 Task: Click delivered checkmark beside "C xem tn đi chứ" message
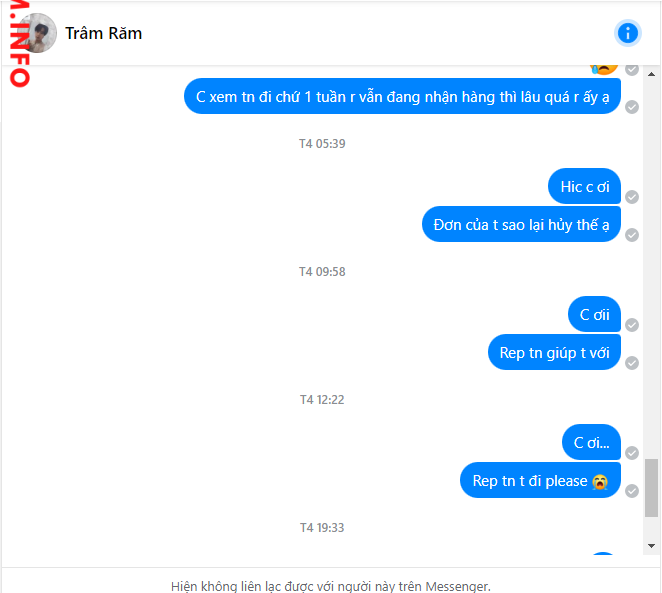pos(632,107)
